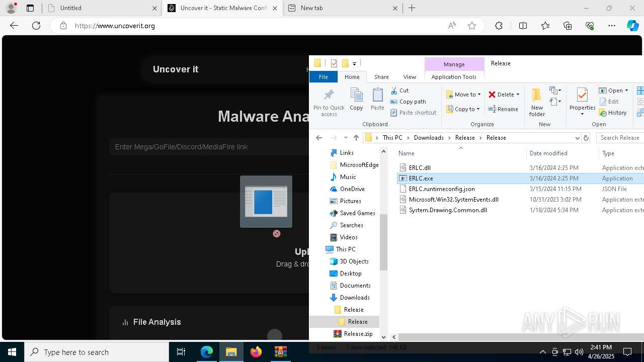
Task: Open a new Edge tab with plus
Action: (412, 8)
